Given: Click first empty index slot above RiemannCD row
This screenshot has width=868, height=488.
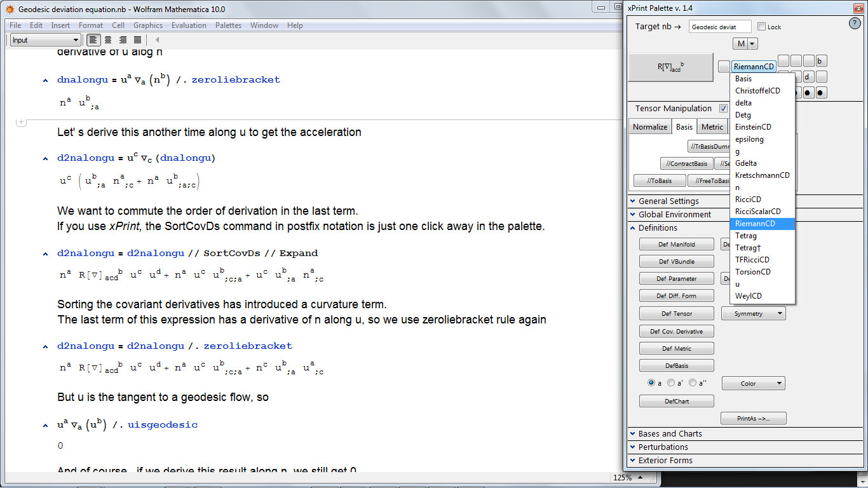Looking at the screenshot, I should [783, 62].
